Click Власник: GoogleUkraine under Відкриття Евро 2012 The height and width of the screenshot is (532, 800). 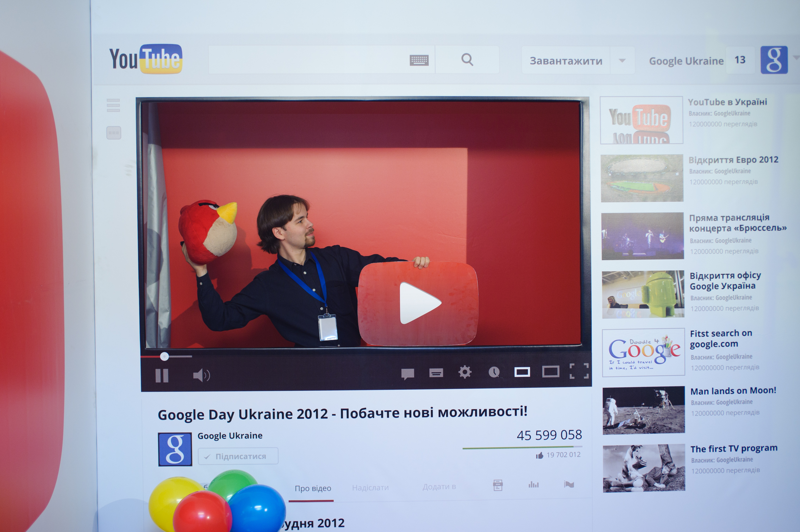[x=720, y=171]
